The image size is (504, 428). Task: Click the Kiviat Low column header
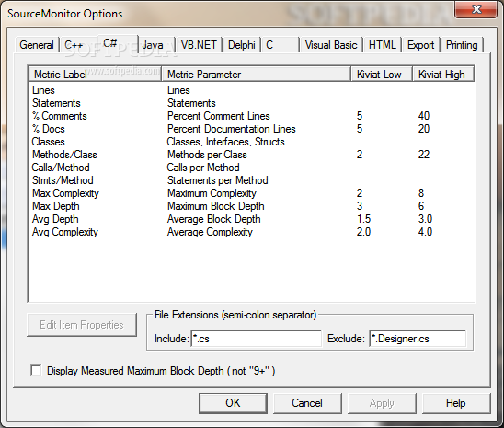(x=382, y=75)
